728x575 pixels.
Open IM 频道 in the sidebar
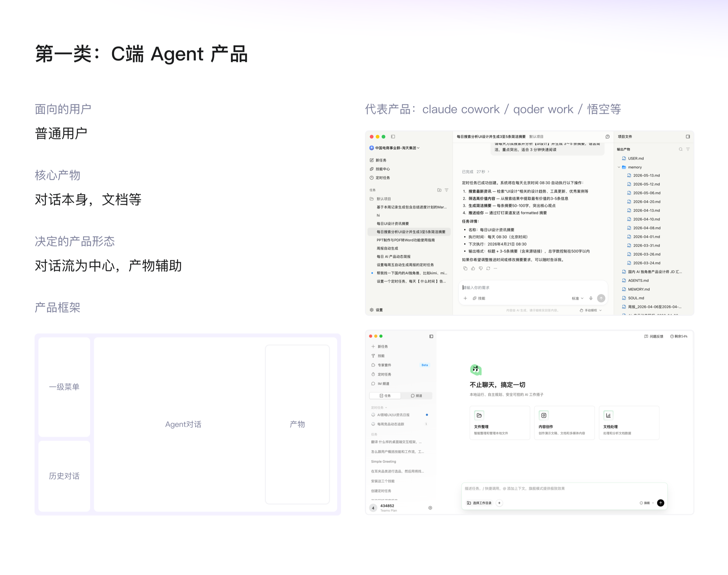pos(380,384)
